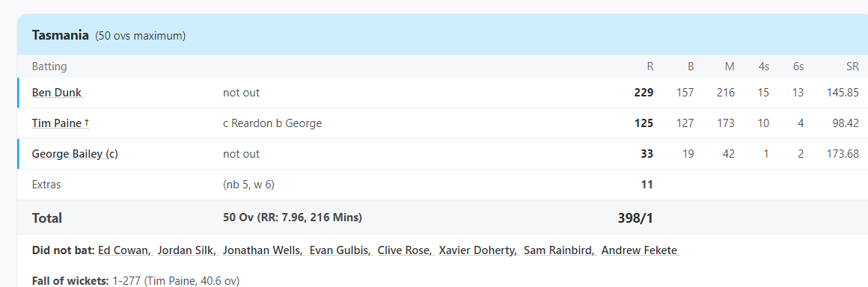Click the 398/1 total score

(x=635, y=218)
